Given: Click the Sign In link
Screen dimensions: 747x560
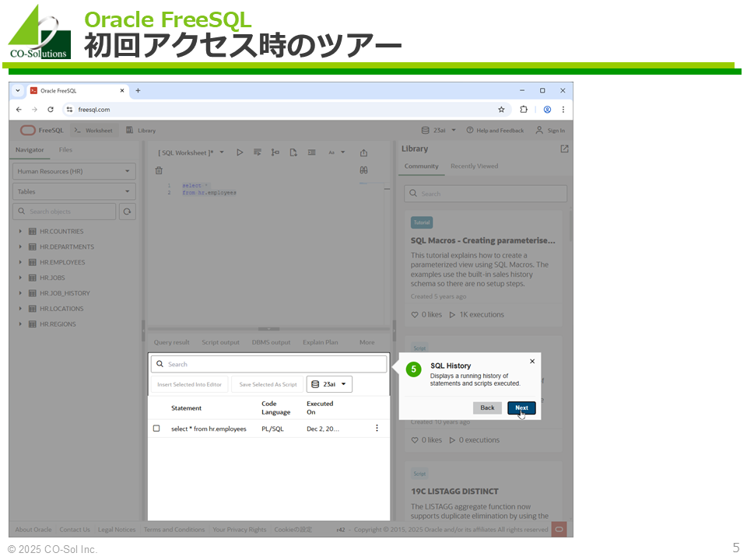Looking at the screenshot, I should [550, 131].
